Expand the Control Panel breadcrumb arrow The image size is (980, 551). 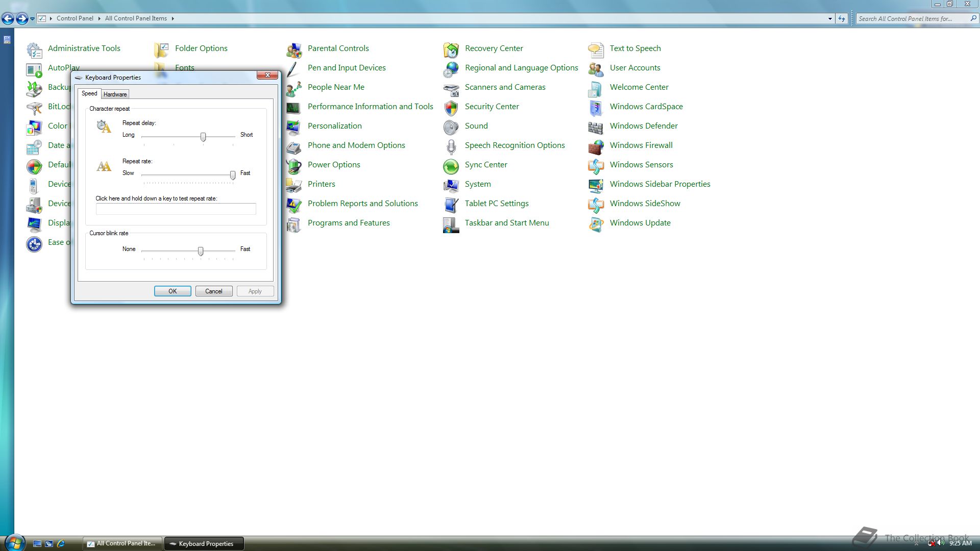tap(99, 18)
